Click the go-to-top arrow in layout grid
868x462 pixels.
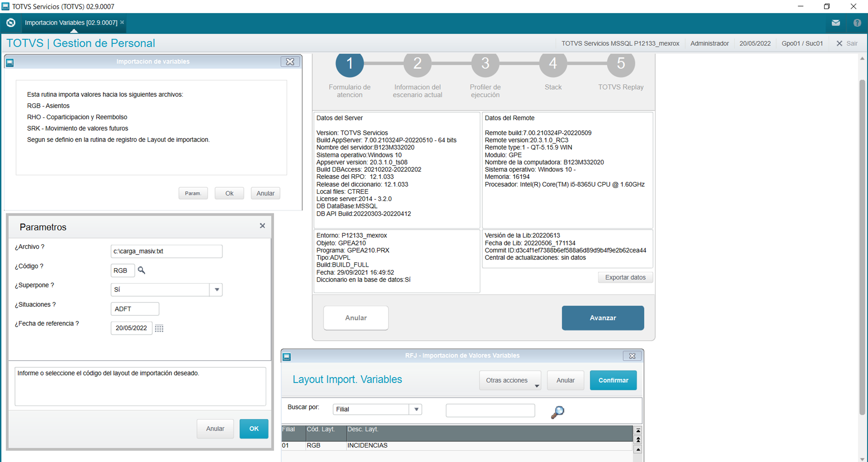(x=638, y=430)
